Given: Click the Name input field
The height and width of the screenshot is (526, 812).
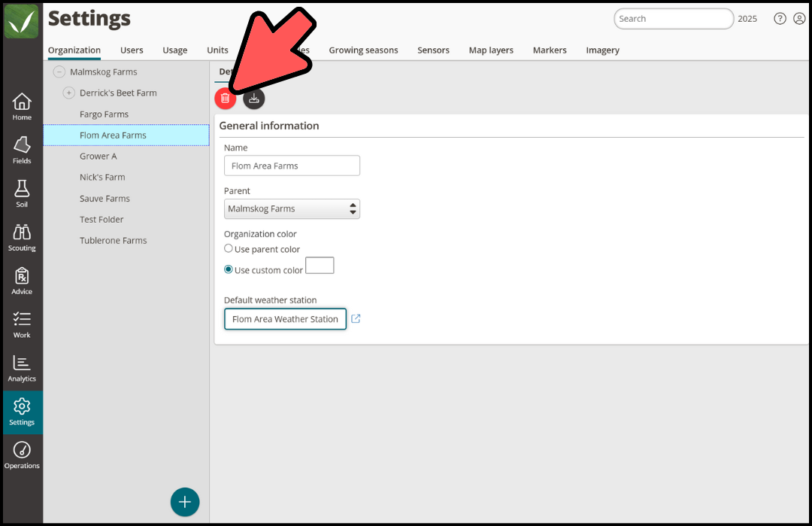Looking at the screenshot, I should click(x=292, y=166).
